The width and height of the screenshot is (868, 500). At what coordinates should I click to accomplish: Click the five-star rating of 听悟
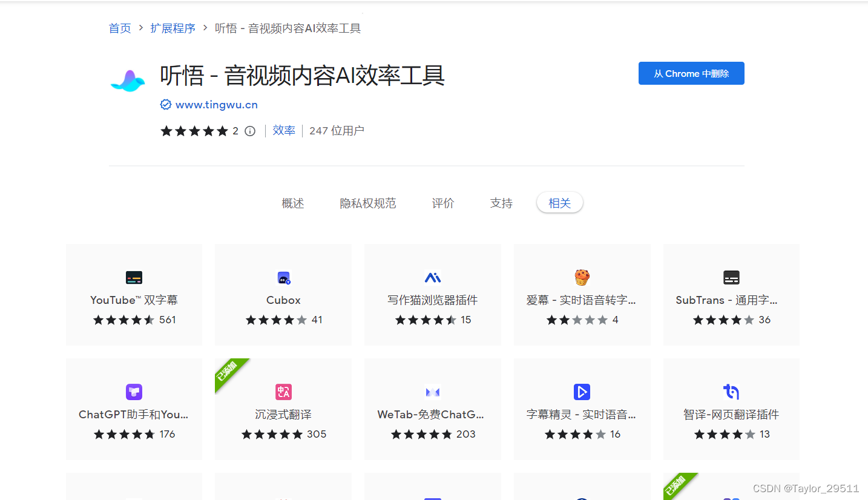(194, 131)
